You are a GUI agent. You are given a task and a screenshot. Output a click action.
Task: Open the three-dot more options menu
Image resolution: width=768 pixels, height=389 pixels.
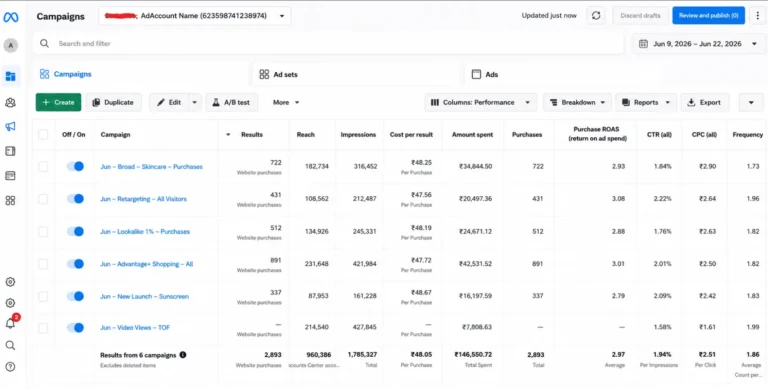pyautogui.click(x=757, y=16)
